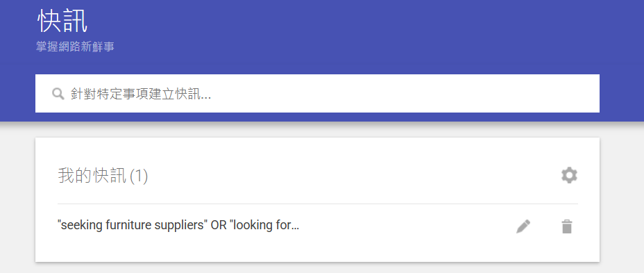
Task: Click the divider line under 我的快訊
Action: 317,204
